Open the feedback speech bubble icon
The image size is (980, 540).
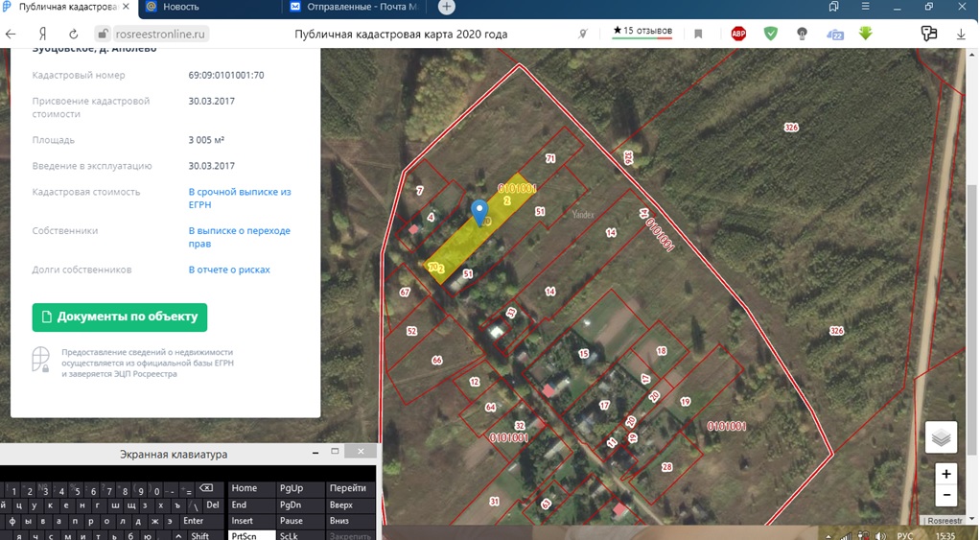[x=929, y=34]
